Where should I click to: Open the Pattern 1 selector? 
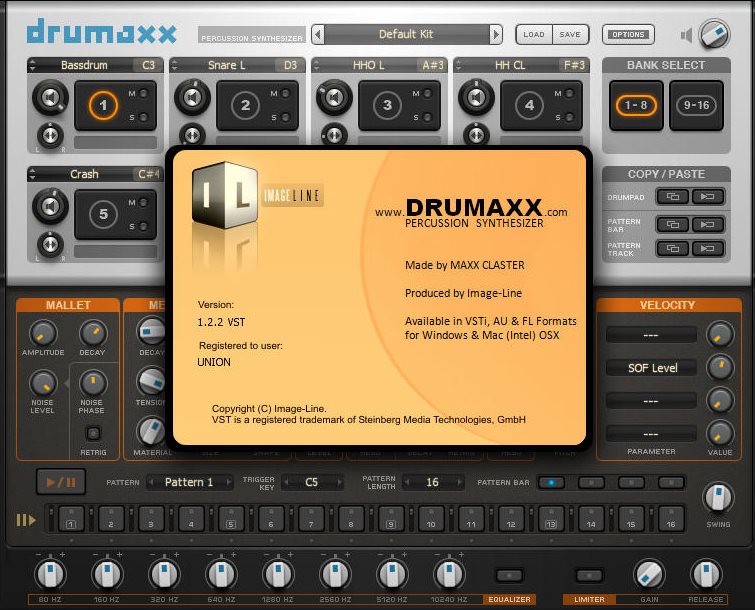189,482
